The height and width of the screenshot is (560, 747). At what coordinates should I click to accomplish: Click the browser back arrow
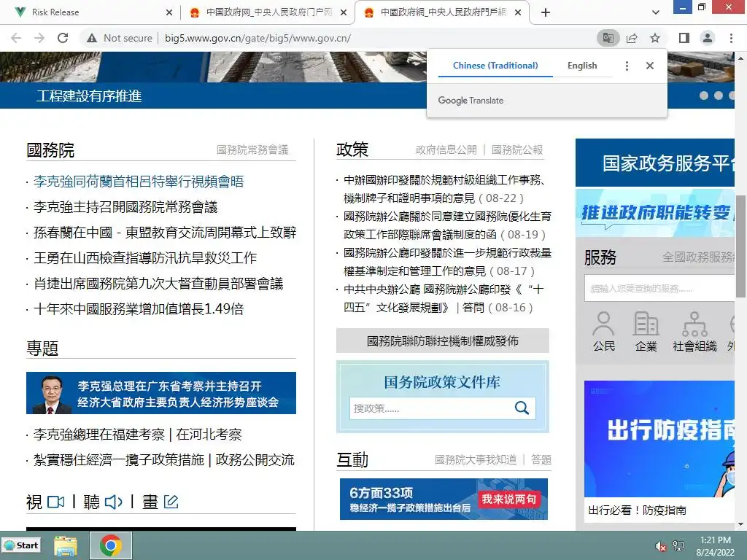pyautogui.click(x=16, y=38)
